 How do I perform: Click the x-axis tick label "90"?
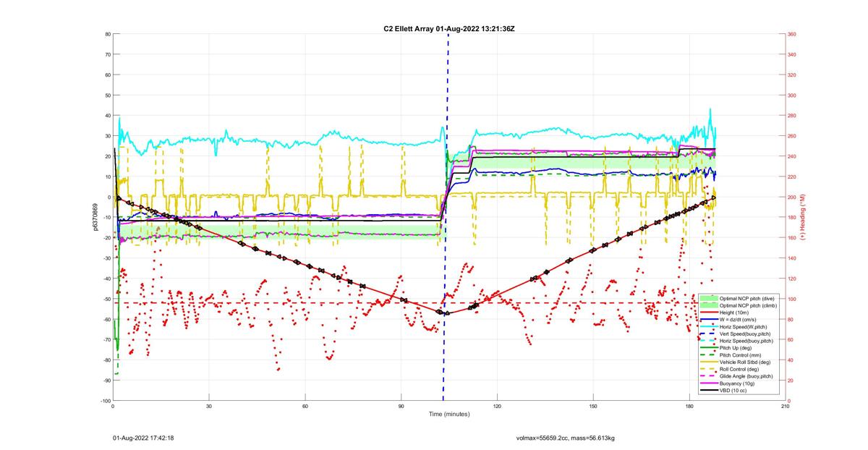click(401, 406)
